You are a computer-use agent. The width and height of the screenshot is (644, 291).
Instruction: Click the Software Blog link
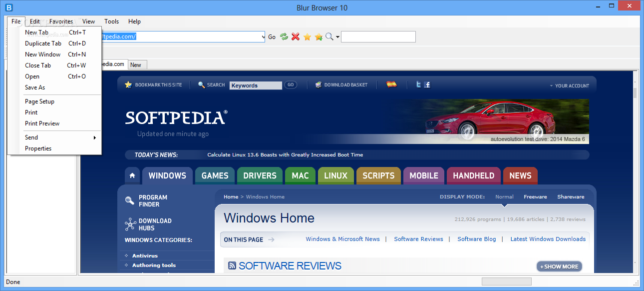point(477,239)
